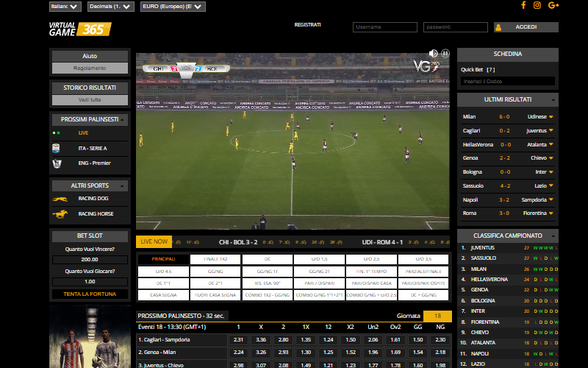Open the Instagram social icon
588x368 pixels.
(x=537, y=5)
